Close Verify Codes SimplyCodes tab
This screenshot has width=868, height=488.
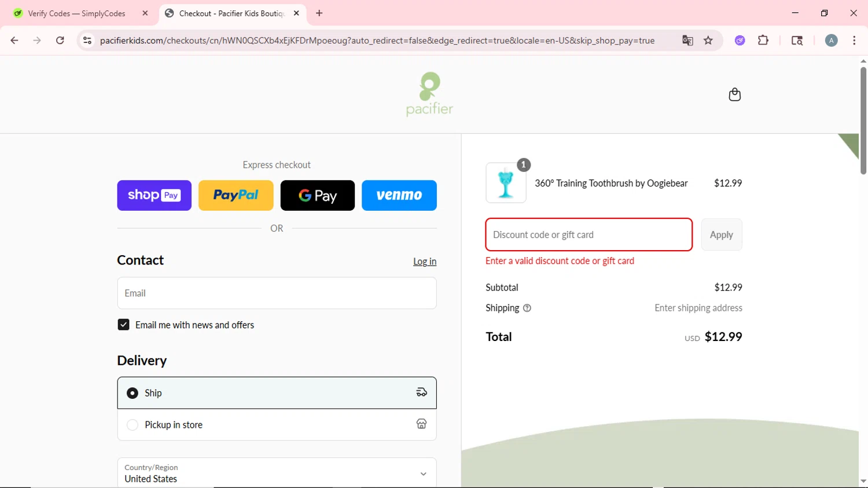[x=145, y=13]
